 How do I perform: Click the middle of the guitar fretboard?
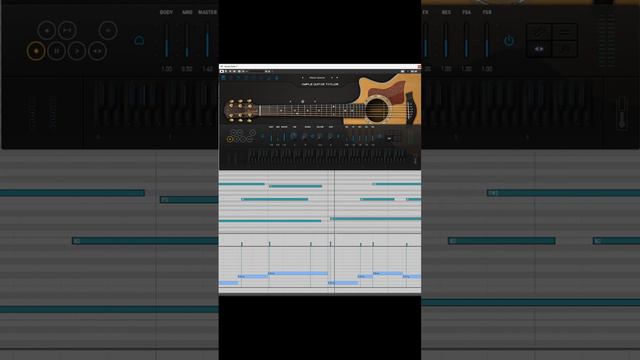pos(312,110)
